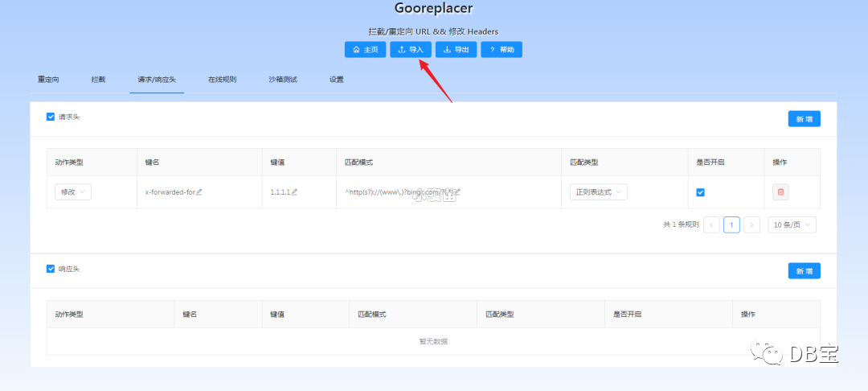Delete the x-forwarded-for rule trash icon
Viewport: 868px width, 391px height.
pyautogui.click(x=780, y=192)
